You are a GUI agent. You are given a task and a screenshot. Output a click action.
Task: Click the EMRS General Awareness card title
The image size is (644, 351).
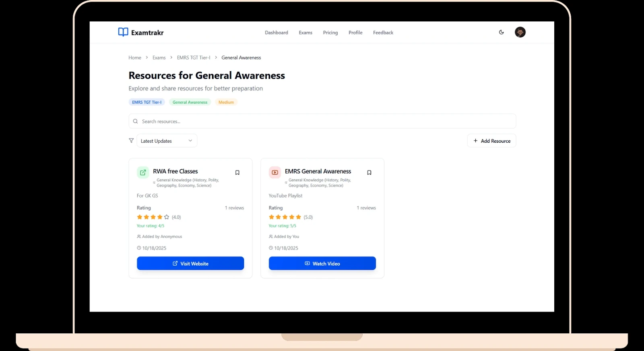pos(318,171)
